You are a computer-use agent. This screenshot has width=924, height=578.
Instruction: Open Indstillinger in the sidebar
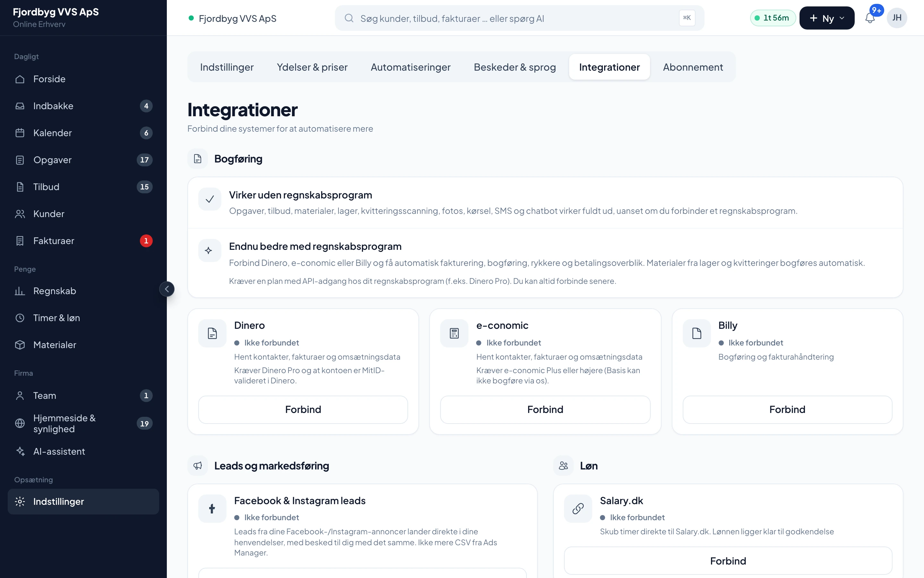[x=83, y=502]
